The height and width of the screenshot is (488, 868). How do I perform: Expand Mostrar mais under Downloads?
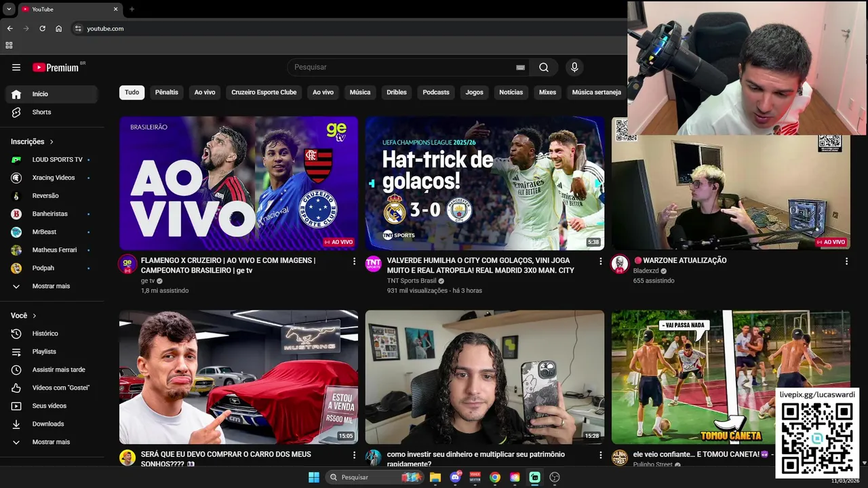click(x=51, y=442)
